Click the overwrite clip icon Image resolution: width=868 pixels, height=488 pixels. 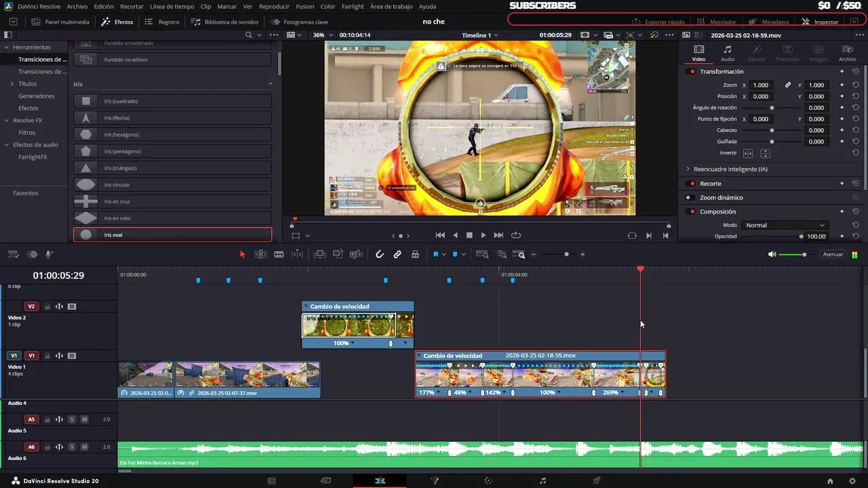tap(338, 254)
